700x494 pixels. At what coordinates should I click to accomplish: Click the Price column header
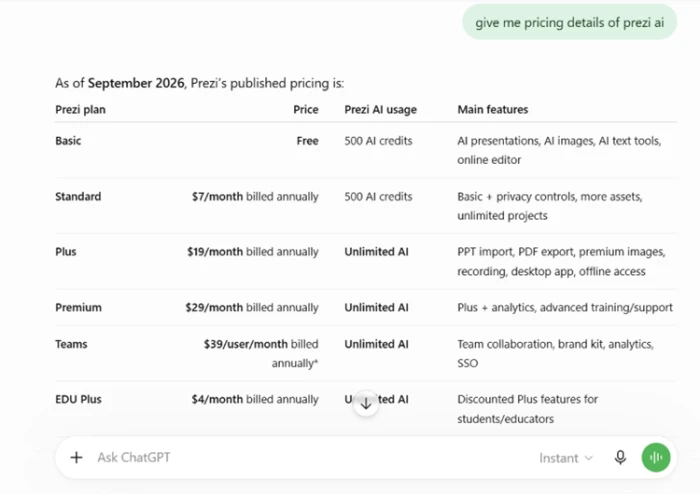(306, 110)
